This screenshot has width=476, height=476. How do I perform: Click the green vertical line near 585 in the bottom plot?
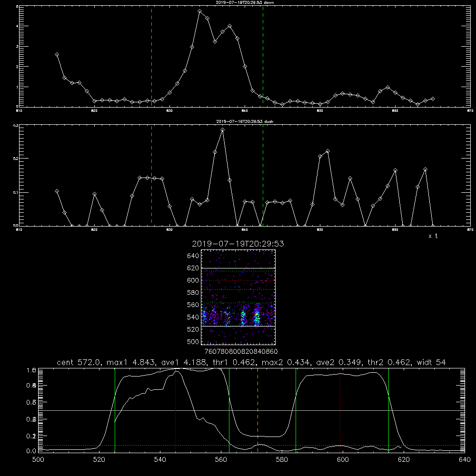[x=296, y=410]
